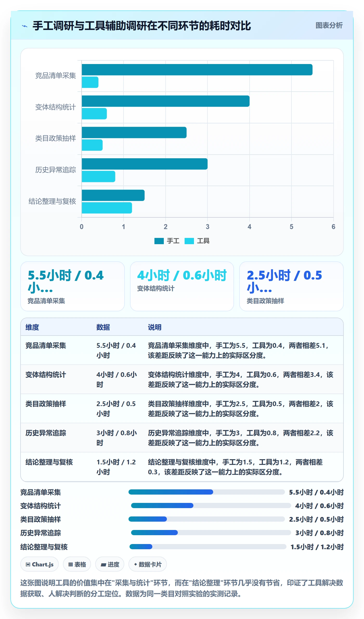The height and width of the screenshot is (619, 364).
Task: Select the 类目政策抽样 chart axis label
Action: (x=55, y=138)
